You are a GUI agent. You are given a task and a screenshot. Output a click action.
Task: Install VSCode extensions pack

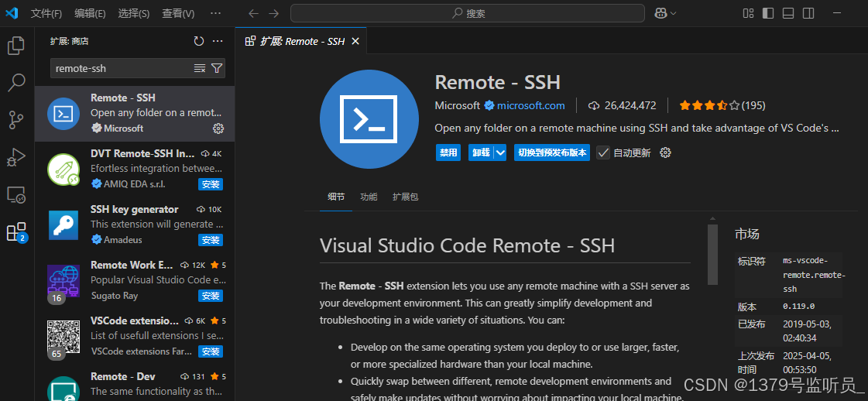tap(211, 351)
